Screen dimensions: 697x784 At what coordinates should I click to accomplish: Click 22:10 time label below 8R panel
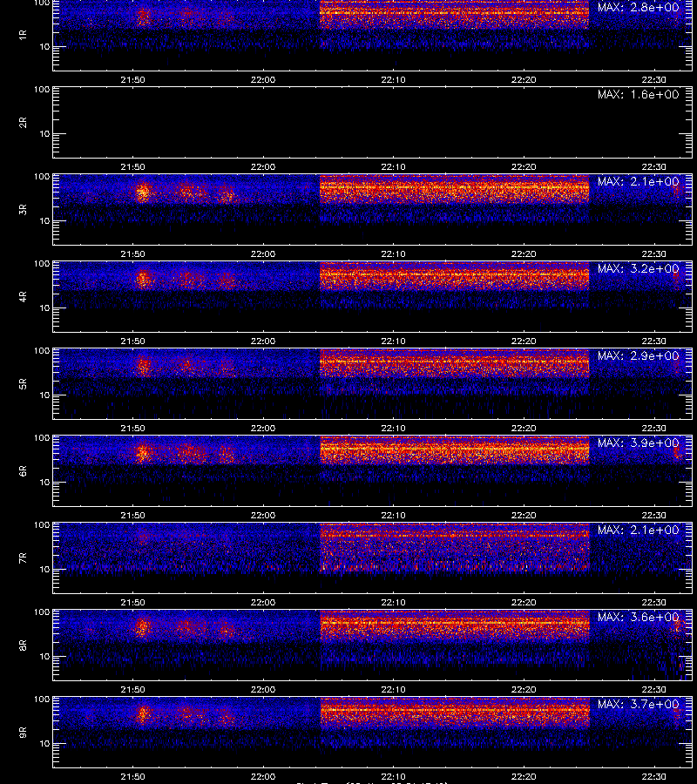tap(394, 690)
